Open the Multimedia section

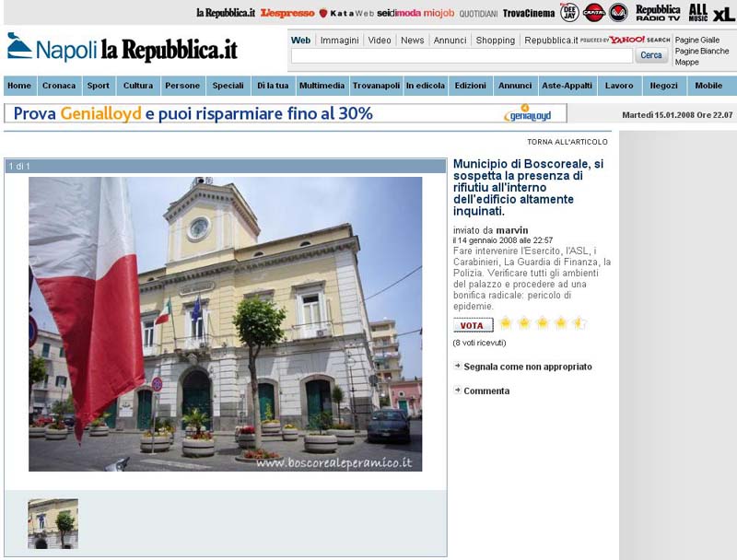[322, 86]
